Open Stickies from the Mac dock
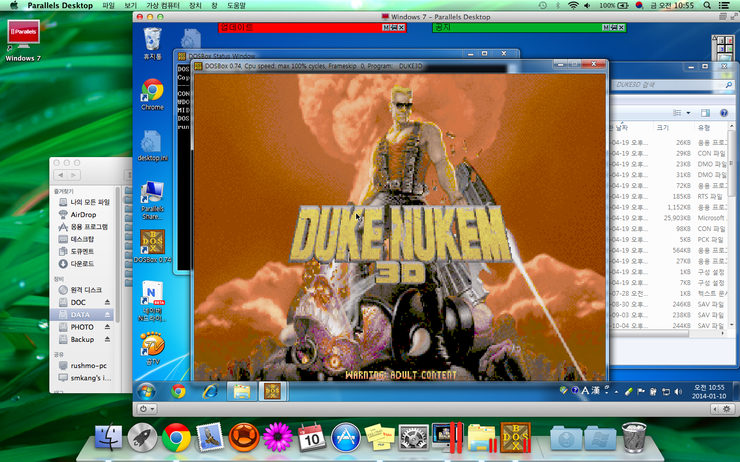740x462 pixels. [379, 437]
